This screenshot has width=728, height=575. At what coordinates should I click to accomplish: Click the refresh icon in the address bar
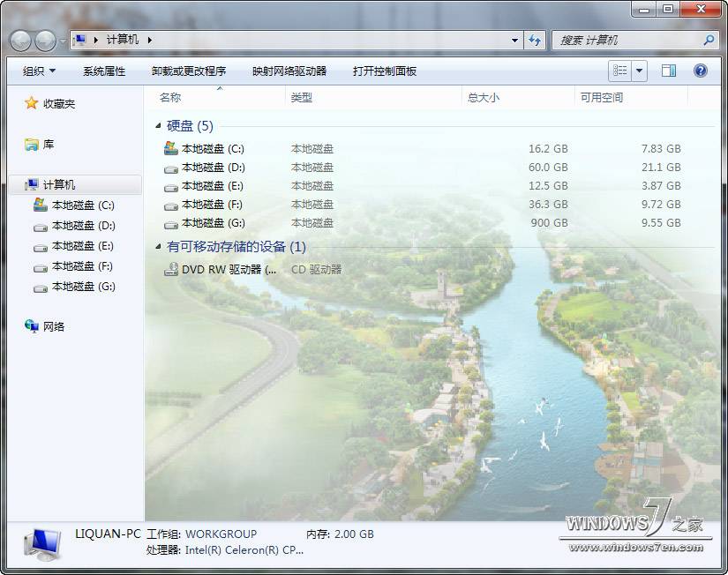[x=535, y=41]
